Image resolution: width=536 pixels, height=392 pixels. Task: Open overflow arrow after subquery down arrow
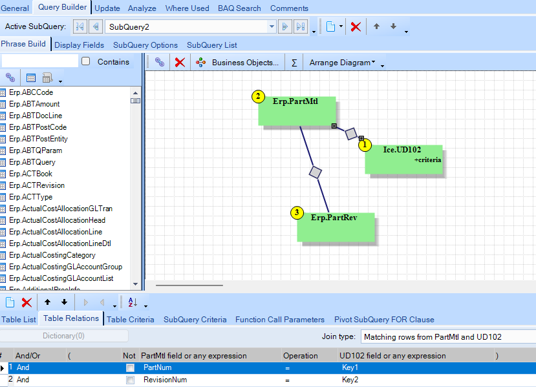point(406,32)
